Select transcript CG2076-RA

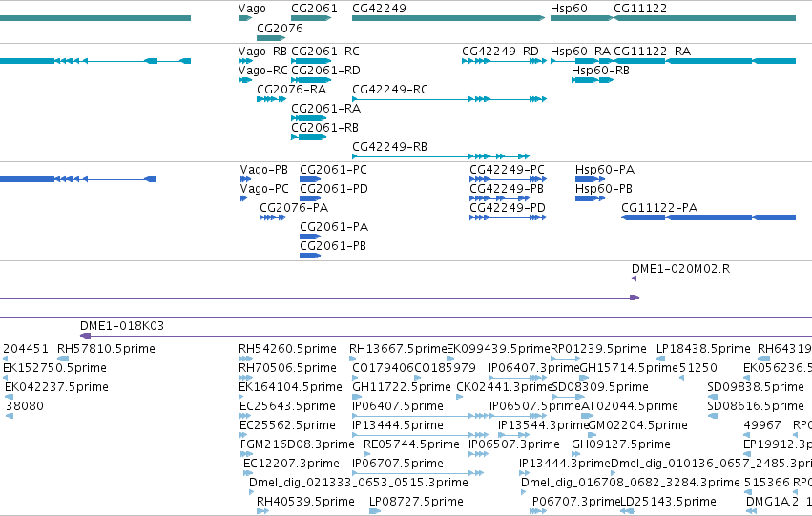coord(292,90)
